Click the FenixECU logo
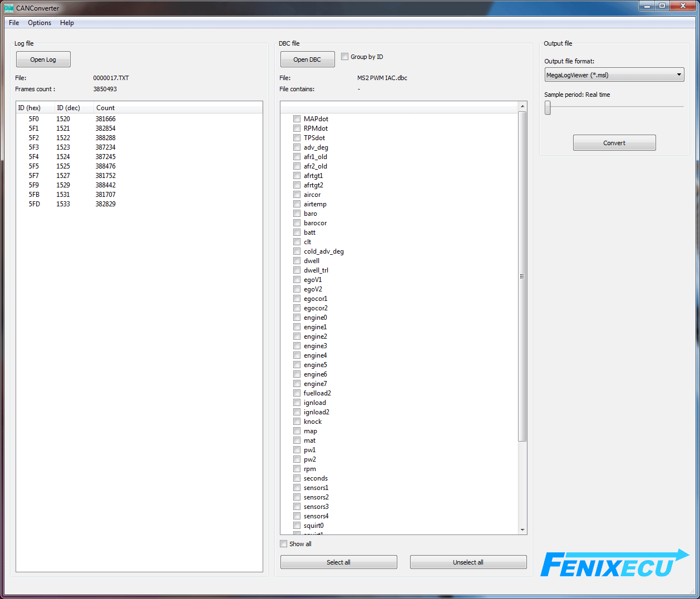This screenshot has width=700, height=599. [x=614, y=564]
